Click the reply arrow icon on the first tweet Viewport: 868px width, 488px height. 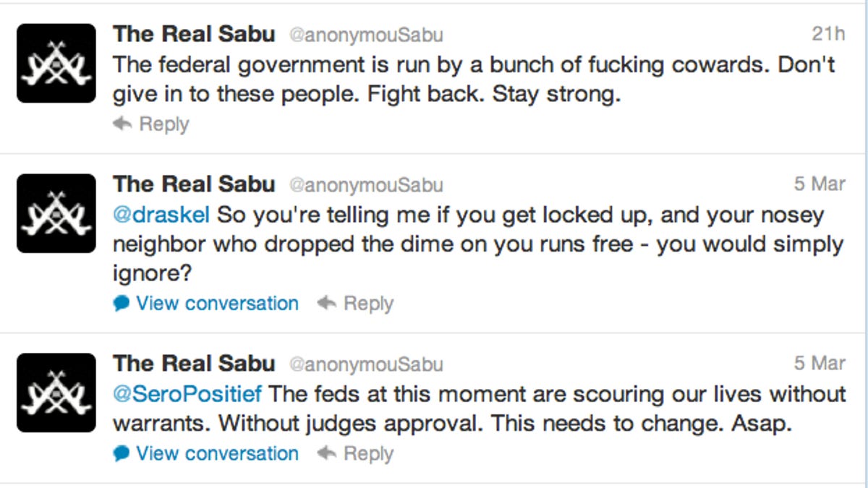pyautogui.click(x=122, y=124)
